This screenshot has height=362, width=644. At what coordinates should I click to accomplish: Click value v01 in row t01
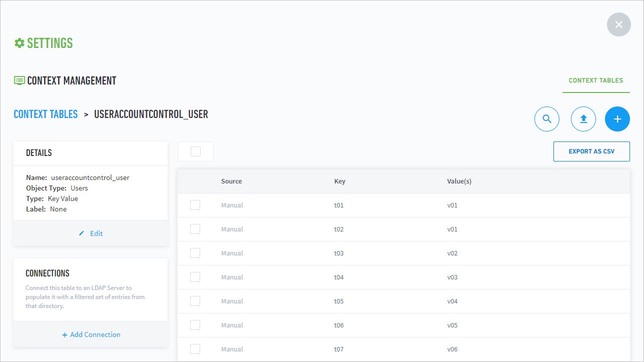pos(452,205)
